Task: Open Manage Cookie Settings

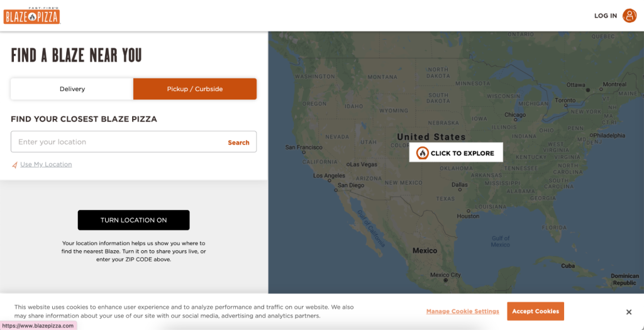Action: click(x=462, y=312)
